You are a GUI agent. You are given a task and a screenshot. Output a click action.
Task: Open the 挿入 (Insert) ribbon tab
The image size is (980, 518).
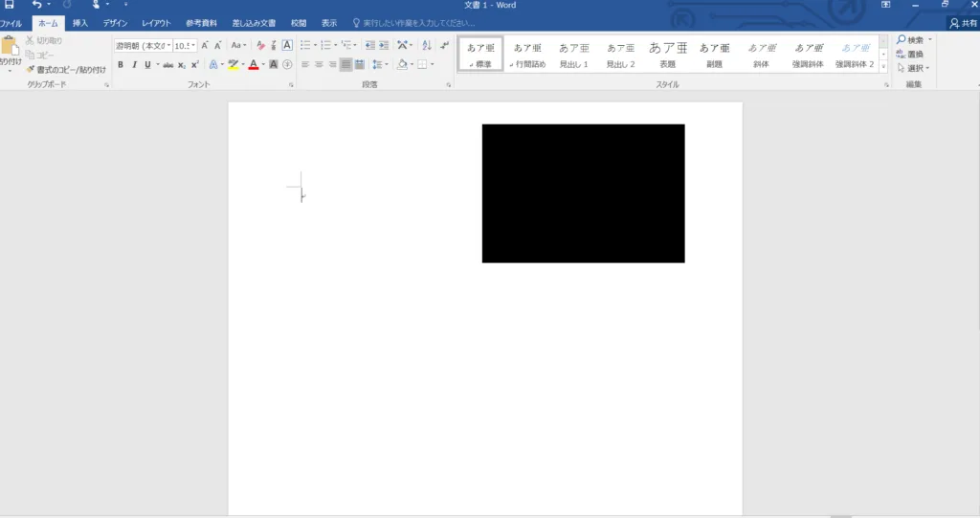pyautogui.click(x=80, y=22)
